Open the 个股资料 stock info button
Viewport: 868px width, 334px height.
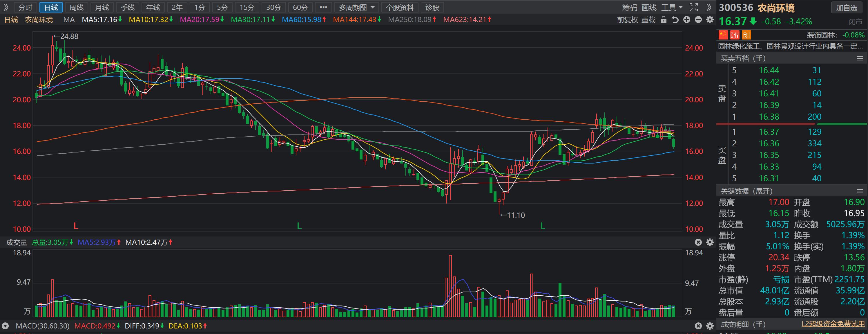400,8
